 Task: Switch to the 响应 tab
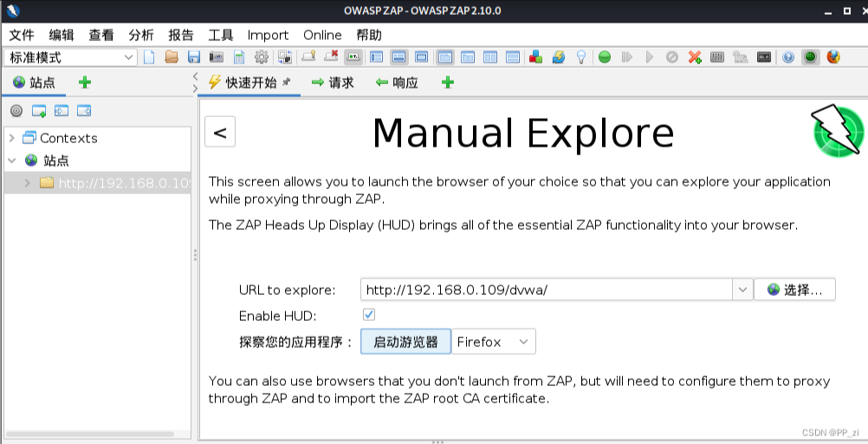pyautogui.click(x=397, y=82)
